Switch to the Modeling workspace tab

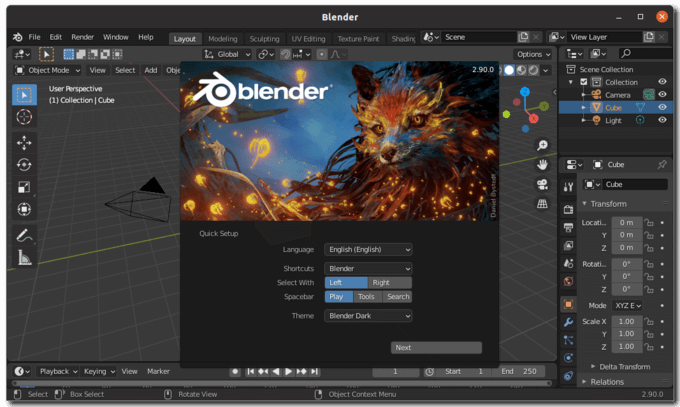(222, 39)
